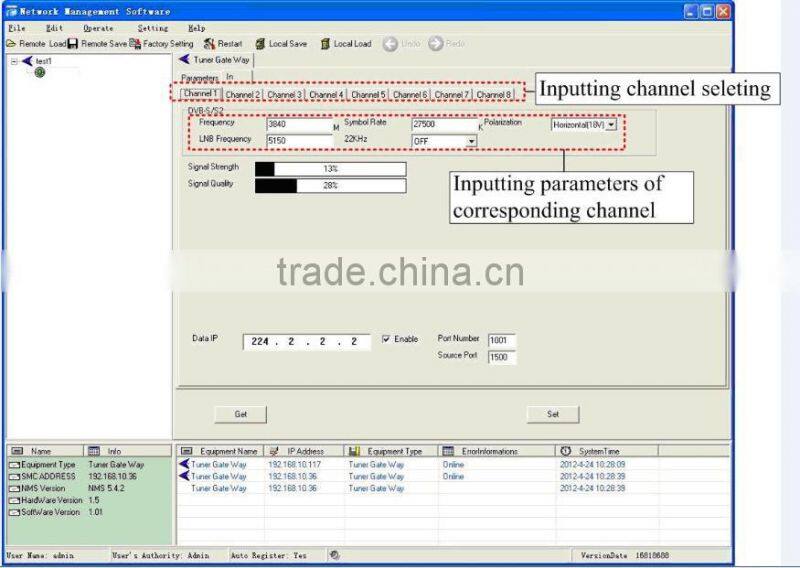The height and width of the screenshot is (568, 800).
Task: Click the Remote Load toolbar icon
Action: pyautogui.click(x=11, y=44)
